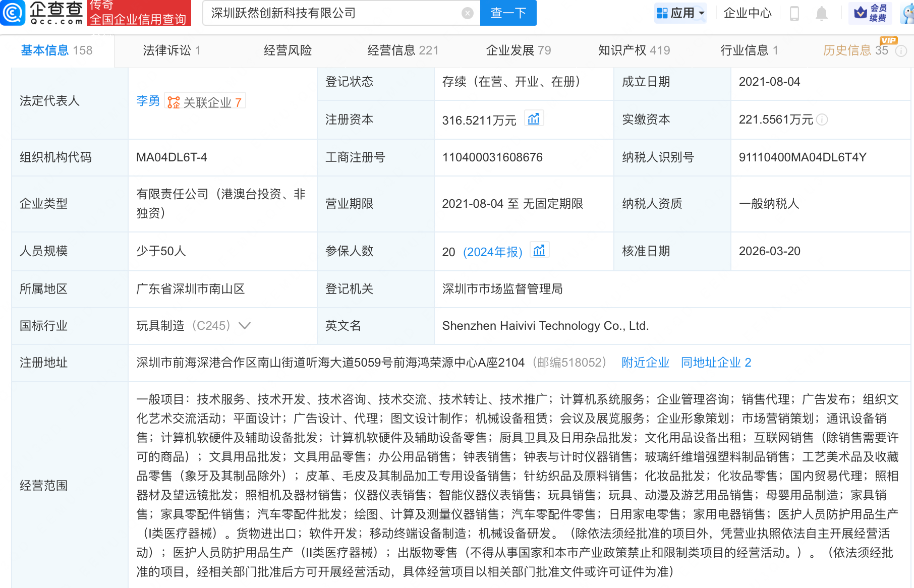
Task: Select 成立日期 value 2021-08-04
Action: 769,82
